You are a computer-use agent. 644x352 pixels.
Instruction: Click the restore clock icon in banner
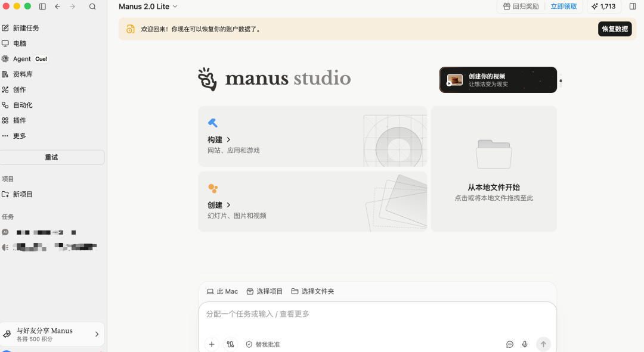130,29
